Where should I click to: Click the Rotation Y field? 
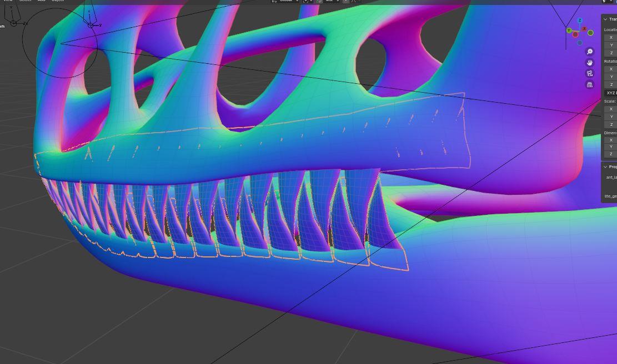tap(611, 77)
